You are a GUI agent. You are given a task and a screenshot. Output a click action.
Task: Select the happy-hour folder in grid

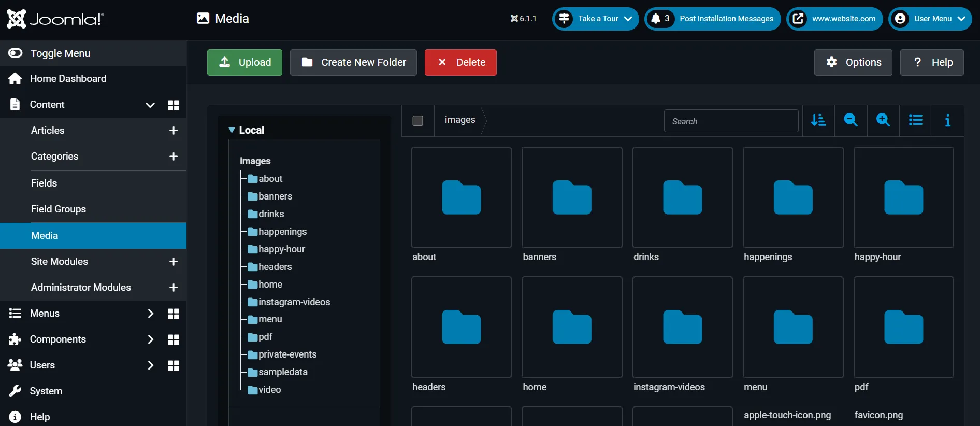(x=904, y=197)
